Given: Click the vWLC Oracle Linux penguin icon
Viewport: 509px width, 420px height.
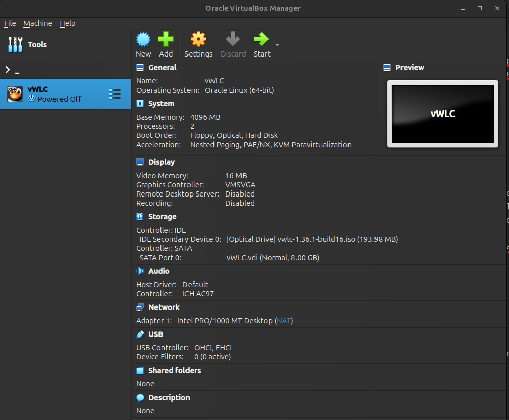Looking at the screenshot, I should pyautogui.click(x=15, y=94).
